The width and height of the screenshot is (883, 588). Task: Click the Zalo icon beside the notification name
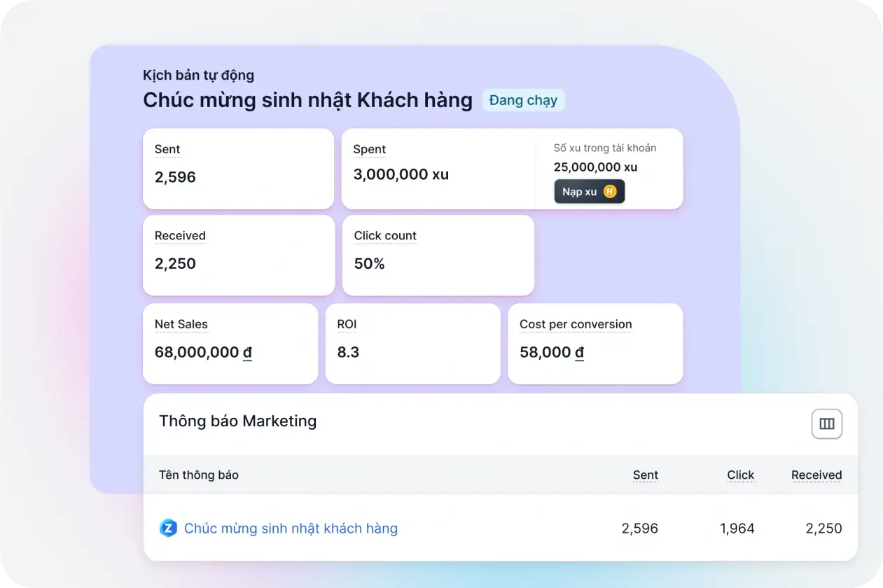[x=167, y=528]
